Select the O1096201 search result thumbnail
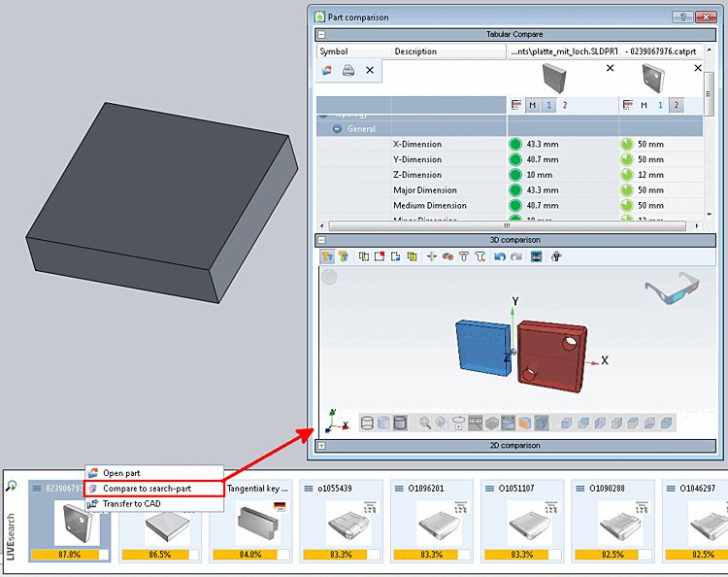 [x=432, y=521]
